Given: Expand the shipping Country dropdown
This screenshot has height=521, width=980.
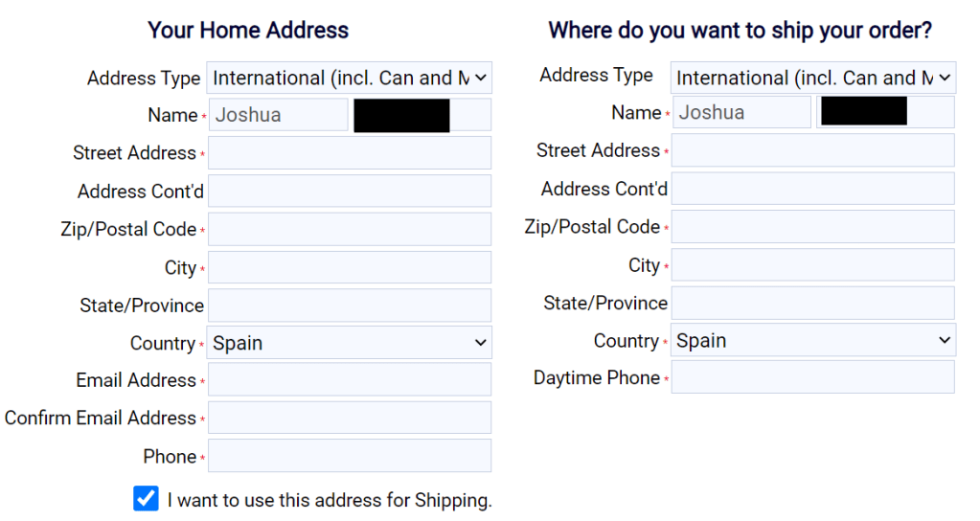Looking at the screenshot, I should (813, 340).
